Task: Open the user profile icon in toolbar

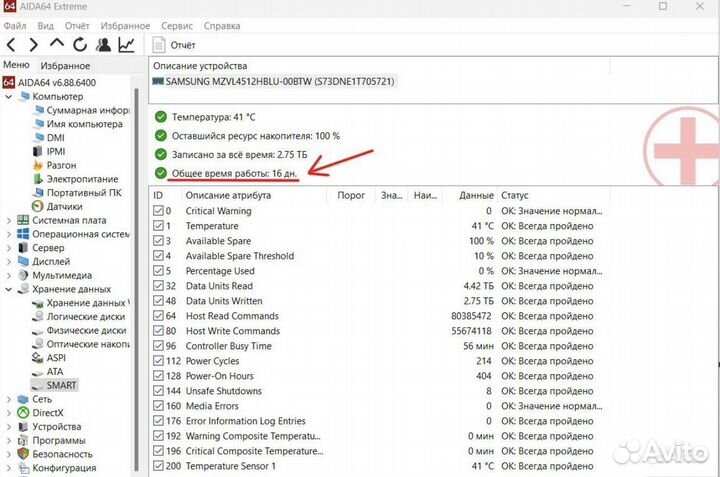Action: pos(103,45)
